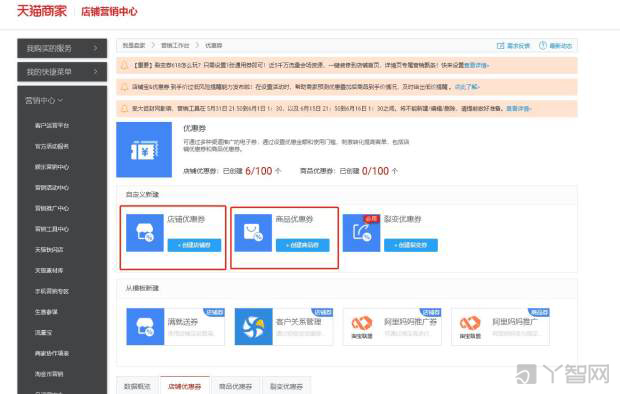This screenshot has width=620, height=394.
Task: Select the 客户关系管理 template card title
Action: click(299, 322)
